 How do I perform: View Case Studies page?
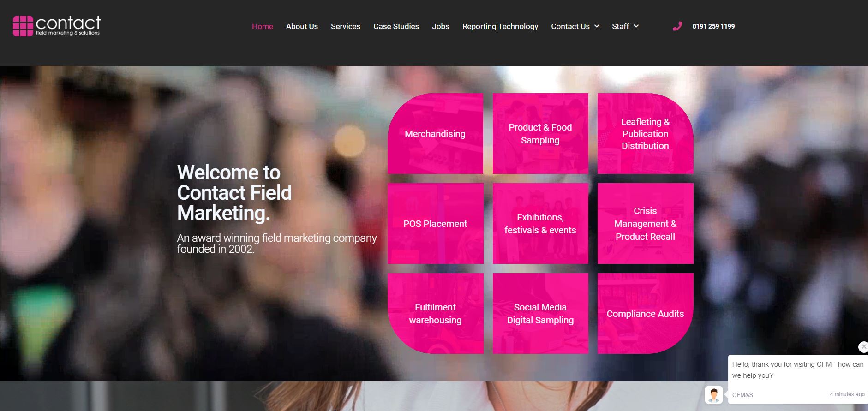tap(396, 26)
